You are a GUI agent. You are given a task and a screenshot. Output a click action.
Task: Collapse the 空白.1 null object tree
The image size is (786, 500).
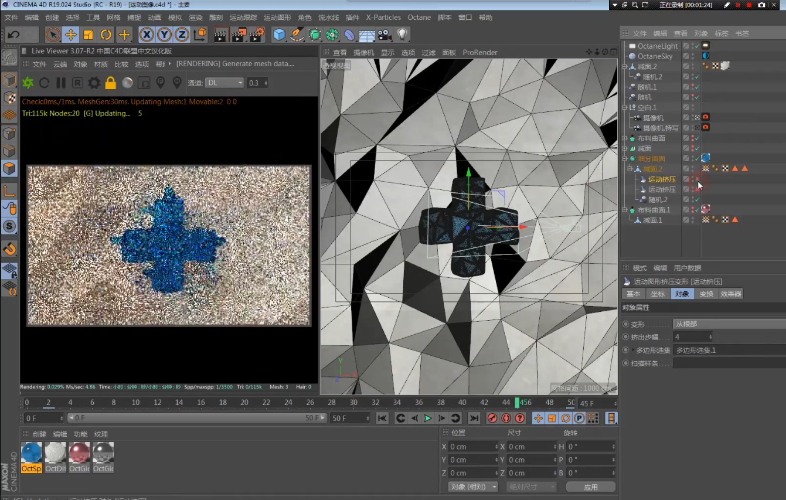click(626, 107)
